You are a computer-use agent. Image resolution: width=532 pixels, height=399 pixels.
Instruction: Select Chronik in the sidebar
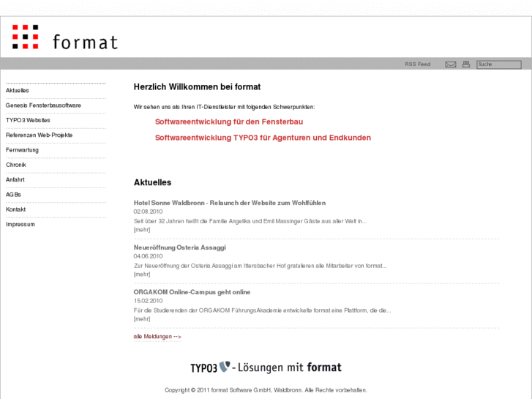(x=16, y=165)
